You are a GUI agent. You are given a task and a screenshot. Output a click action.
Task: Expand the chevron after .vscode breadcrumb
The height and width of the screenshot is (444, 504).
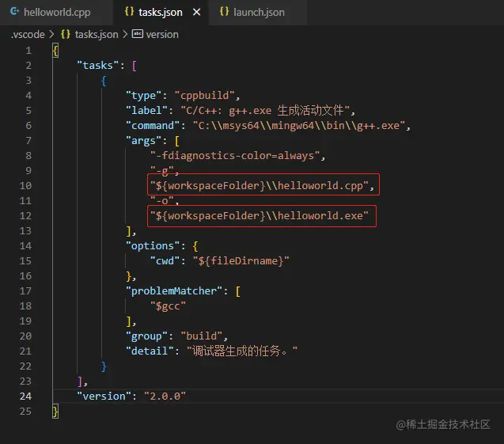[x=51, y=34]
